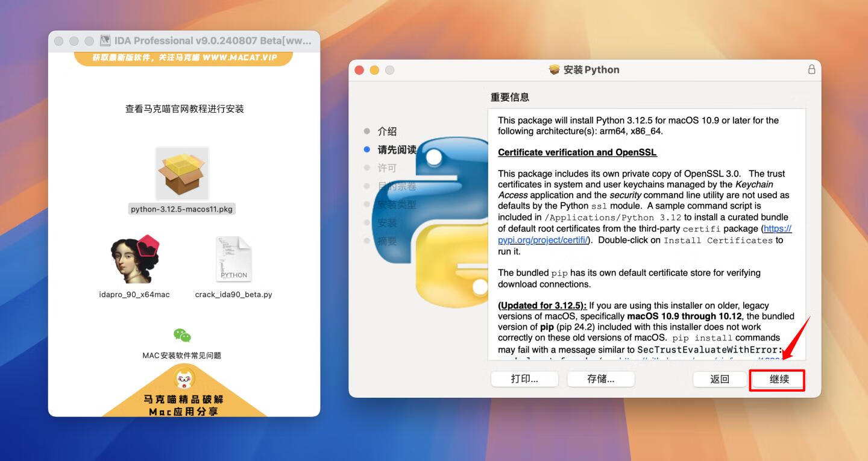Click the disk icon in the IDA window title
Screen dimensions: 868x461
click(105, 41)
